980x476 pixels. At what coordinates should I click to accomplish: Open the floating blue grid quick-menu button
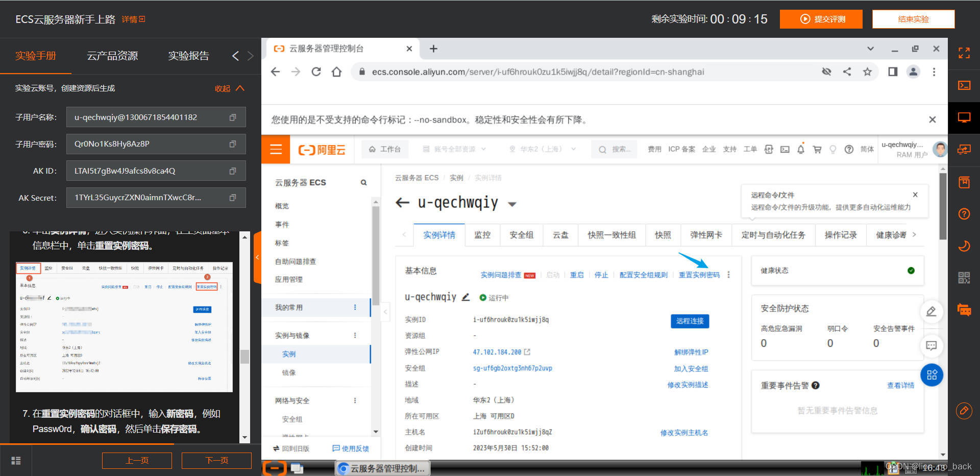(932, 375)
